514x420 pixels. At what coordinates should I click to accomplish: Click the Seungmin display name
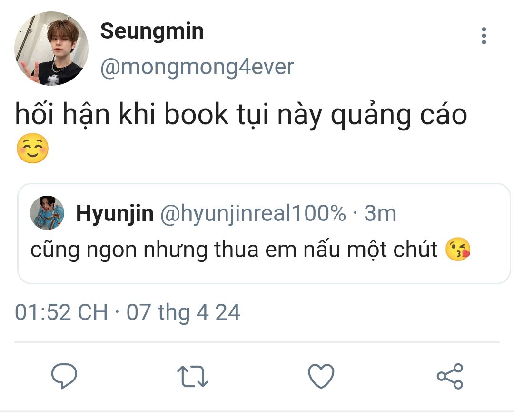pos(152,32)
